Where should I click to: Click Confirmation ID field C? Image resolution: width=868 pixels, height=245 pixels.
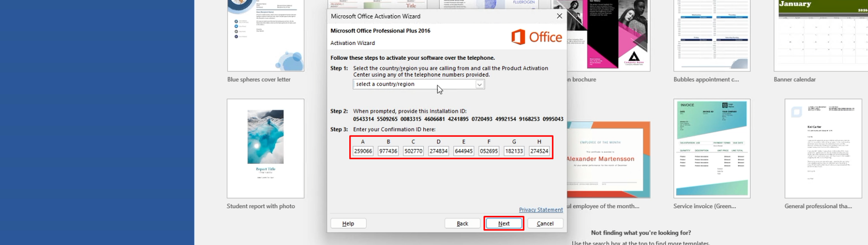tap(413, 151)
